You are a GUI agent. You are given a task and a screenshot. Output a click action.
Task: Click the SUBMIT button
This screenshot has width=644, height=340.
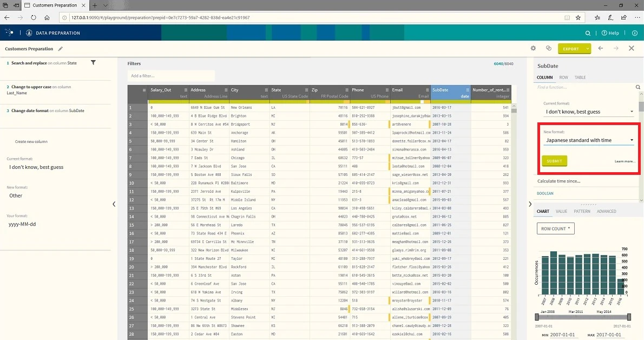[x=554, y=161]
